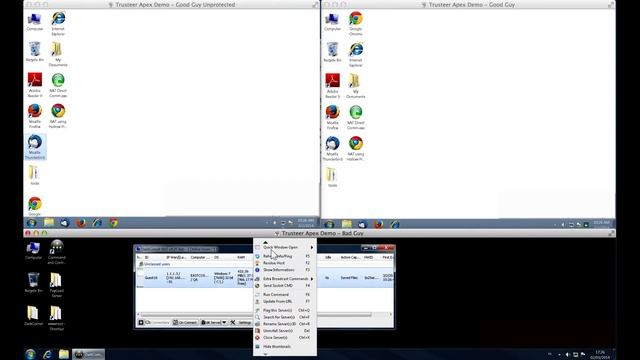Click Internet Explorer taskbar icon in Bad Guy window
Screen dimensions: 640x360
pyautogui.click(x=47, y=354)
